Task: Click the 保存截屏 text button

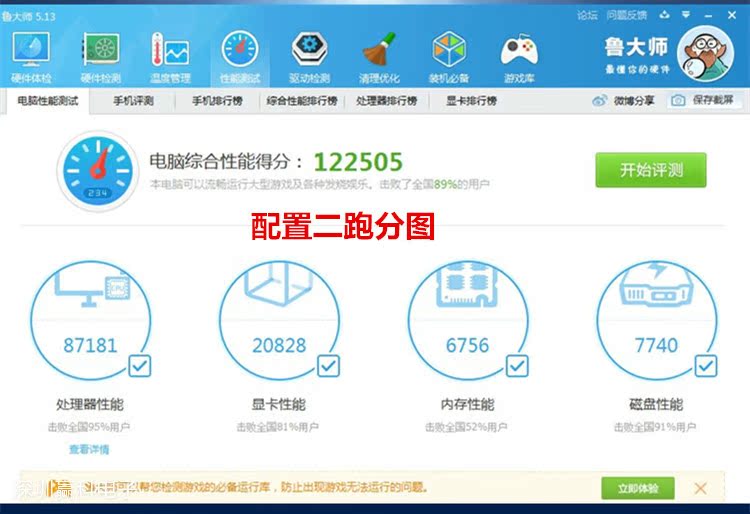Action: [713, 100]
